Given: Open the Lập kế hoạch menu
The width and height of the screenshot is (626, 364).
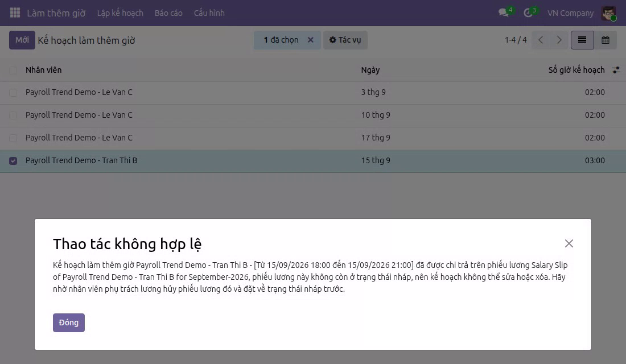Looking at the screenshot, I should [120, 13].
